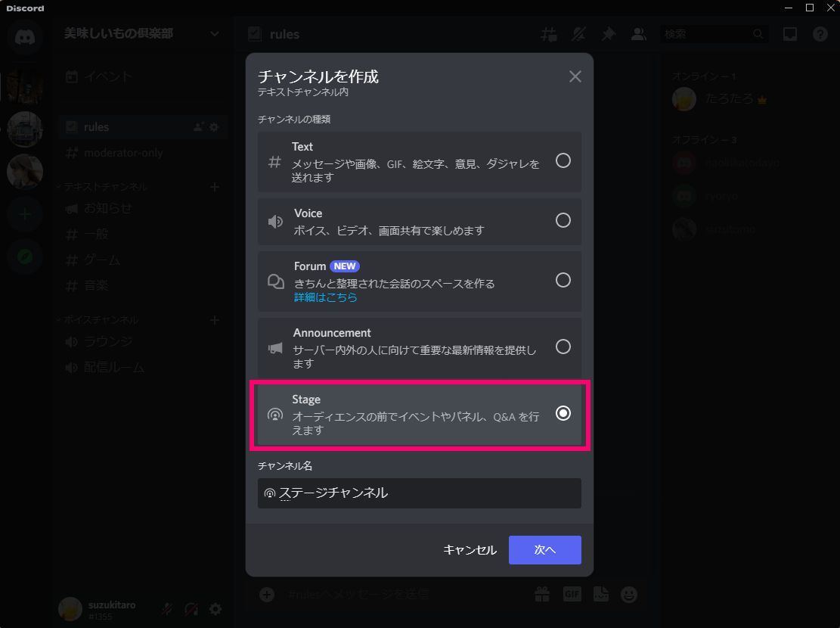Collapse the ボイスチャンネル category
The image size is (840, 628).
point(98,320)
